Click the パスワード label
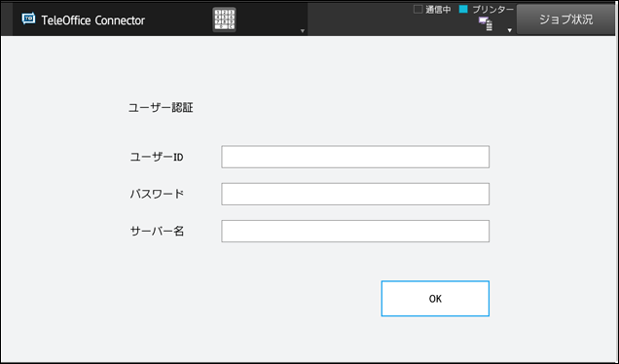Image resolution: width=619 pixels, height=364 pixels. click(157, 194)
